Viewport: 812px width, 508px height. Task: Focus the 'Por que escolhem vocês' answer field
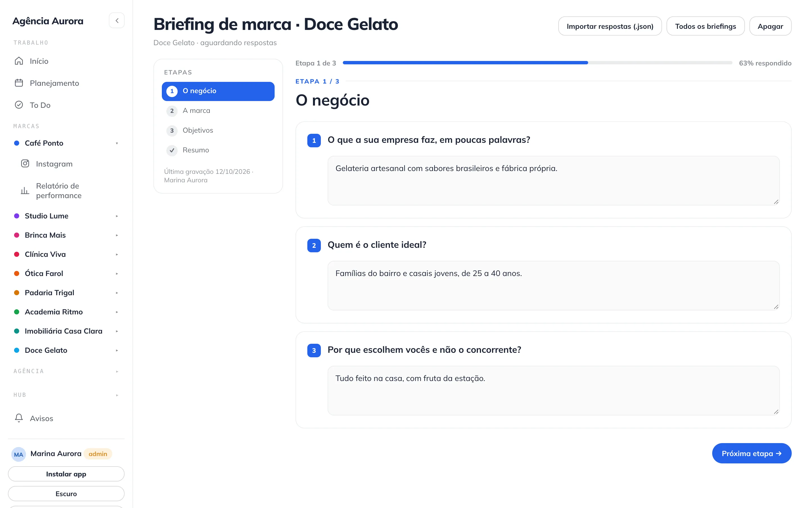(553, 390)
